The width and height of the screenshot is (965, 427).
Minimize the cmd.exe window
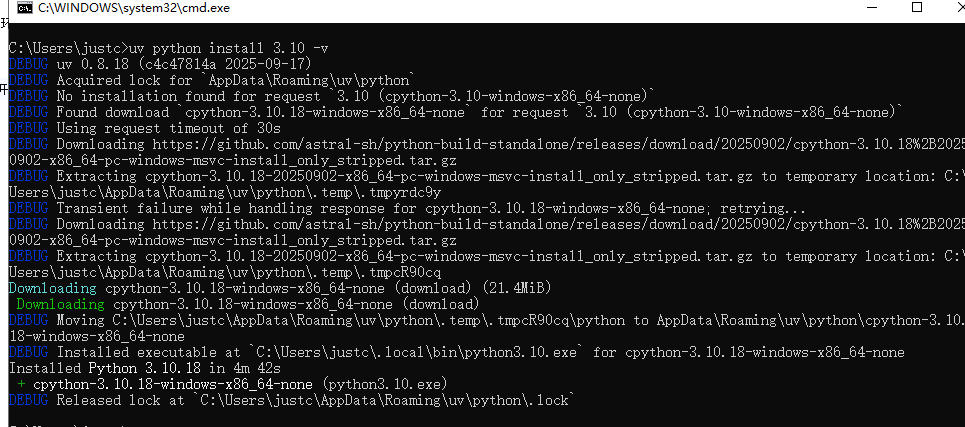(869, 8)
